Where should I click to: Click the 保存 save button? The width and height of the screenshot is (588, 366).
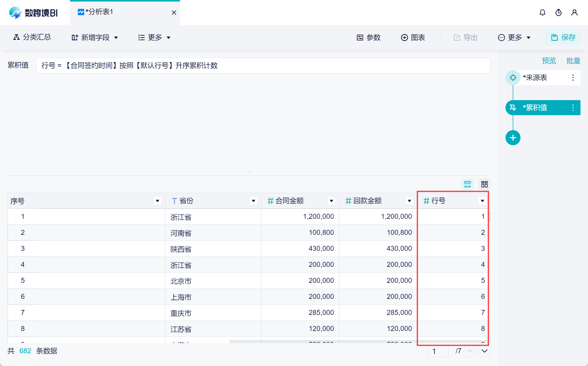[x=563, y=38]
